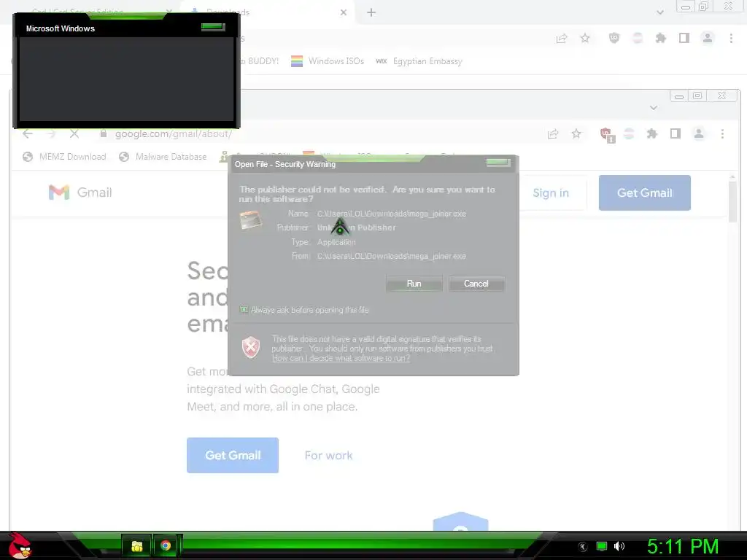The image size is (747, 560).
Task: Open Extensions puzzle icon in Gmail window
Action: pos(651,134)
